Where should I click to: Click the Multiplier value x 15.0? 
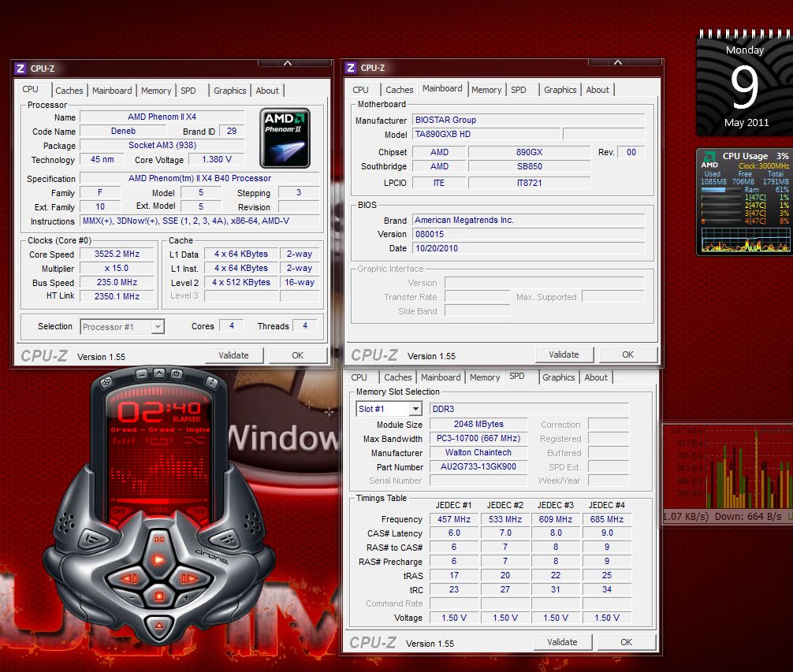117,269
